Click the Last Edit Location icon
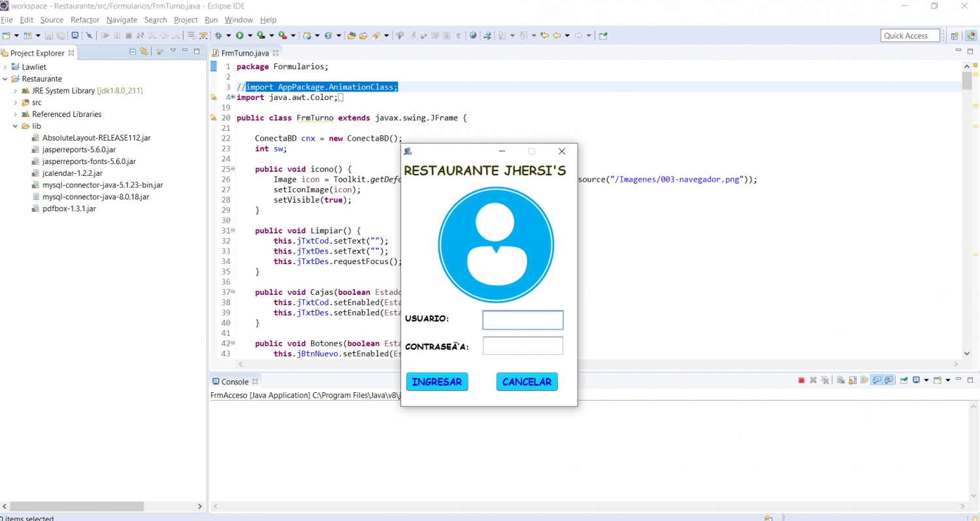Viewport: 980px width, 521px height. (544, 35)
